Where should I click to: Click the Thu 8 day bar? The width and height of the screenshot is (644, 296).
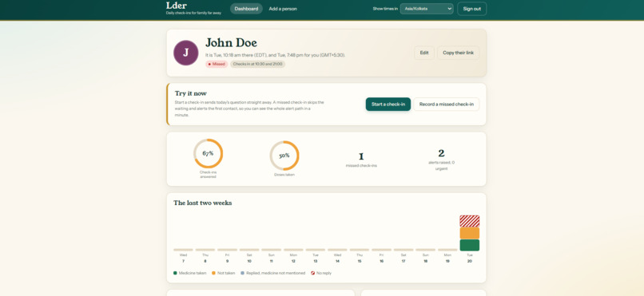(205, 250)
